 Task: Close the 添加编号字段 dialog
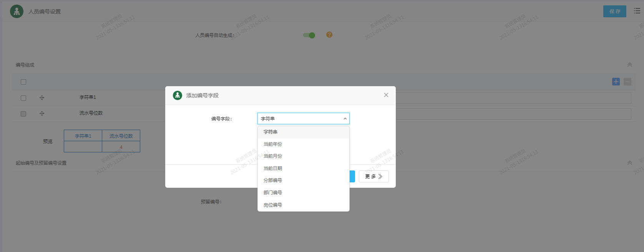[x=386, y=95]
